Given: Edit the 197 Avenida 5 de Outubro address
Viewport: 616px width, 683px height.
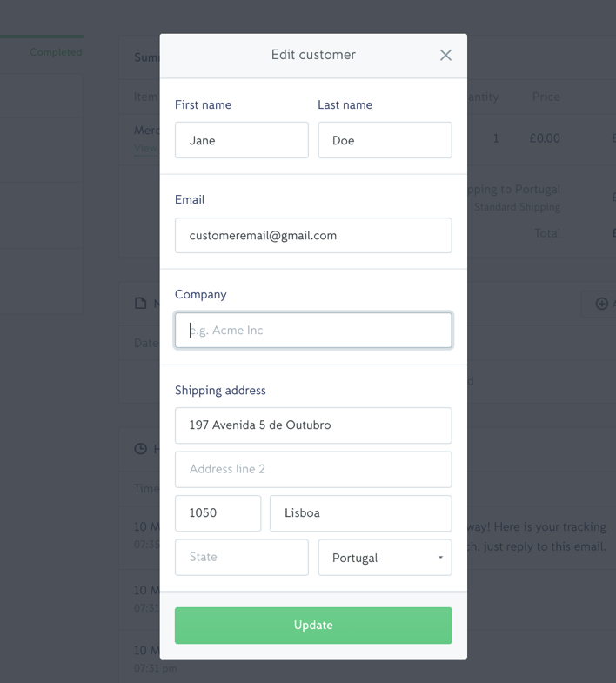Looking at the screenshot, I should (x=313, y=425).
